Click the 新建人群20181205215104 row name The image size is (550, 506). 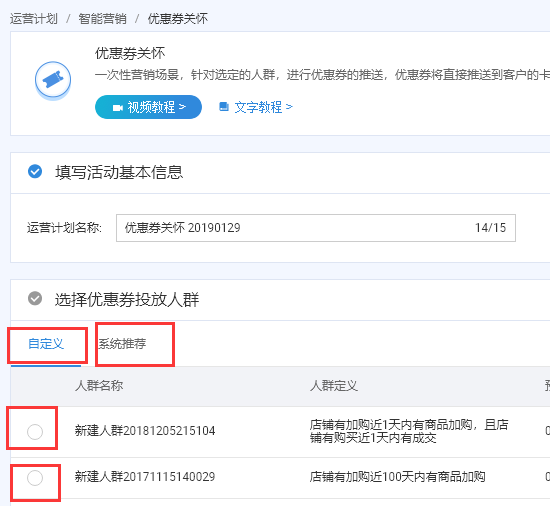pos(145,431)
